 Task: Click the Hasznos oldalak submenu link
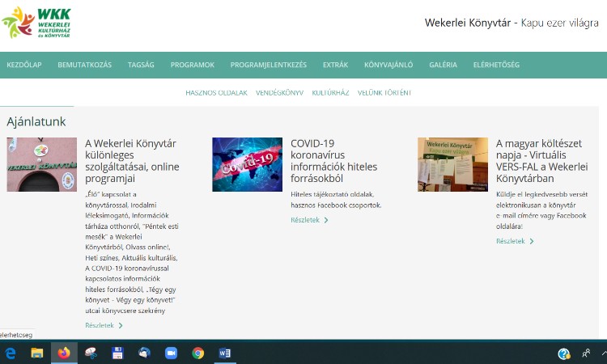(x=216, y=92)
